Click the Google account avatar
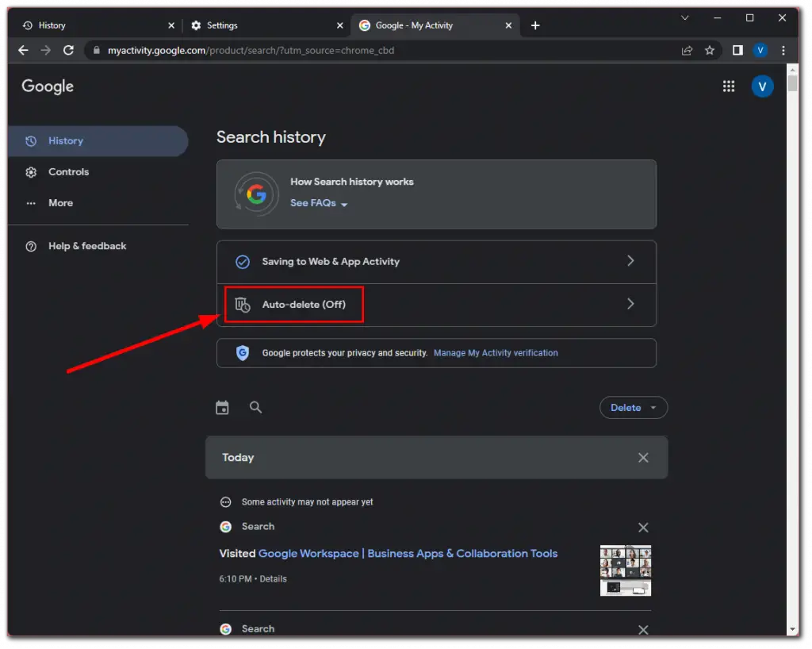The image size is (812, 649). pos(762,86)
